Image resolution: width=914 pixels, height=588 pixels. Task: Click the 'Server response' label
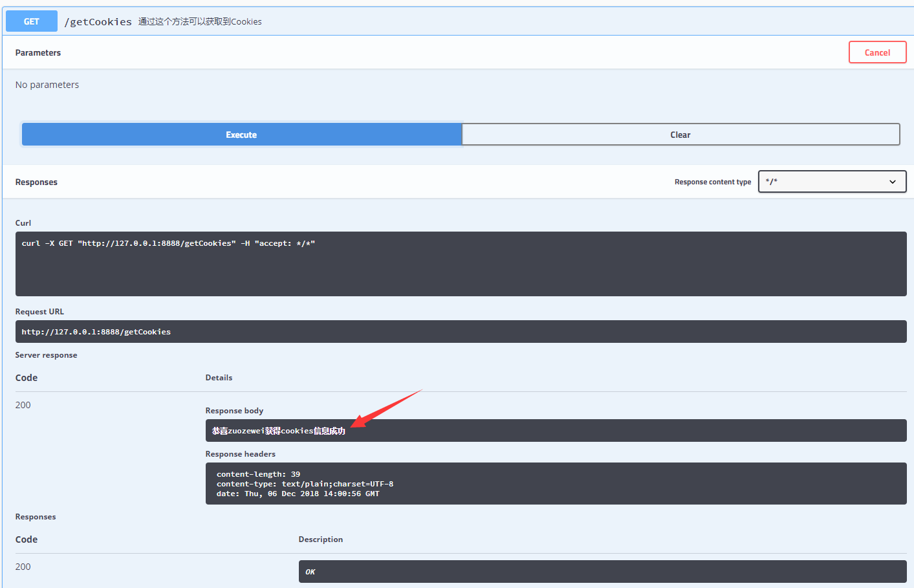click(x=46, y=355)
